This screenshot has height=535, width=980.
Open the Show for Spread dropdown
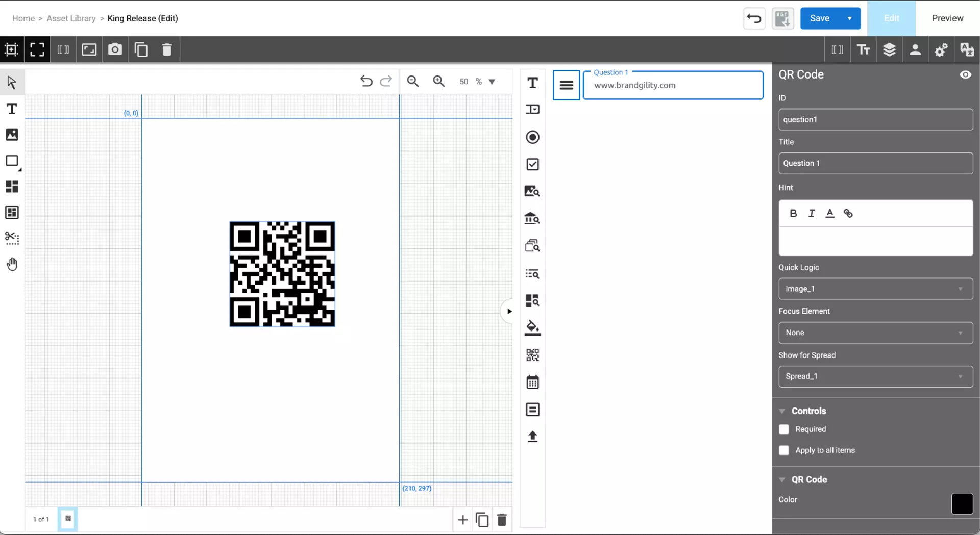click(875, 376)
